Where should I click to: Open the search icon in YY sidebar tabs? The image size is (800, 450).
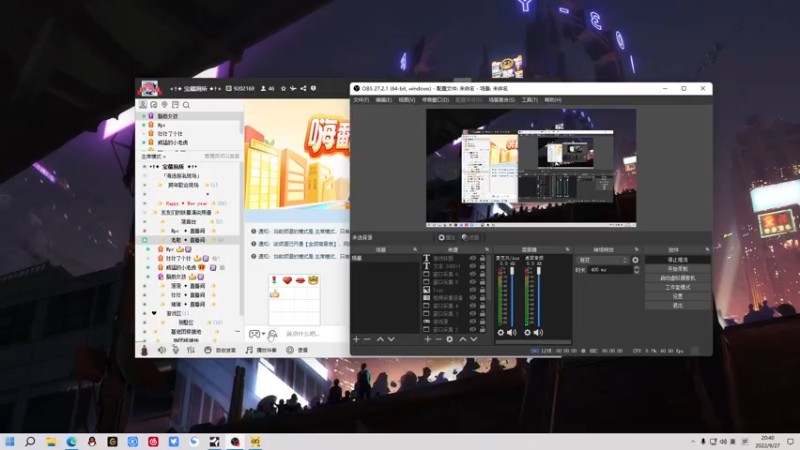point(186,105)
